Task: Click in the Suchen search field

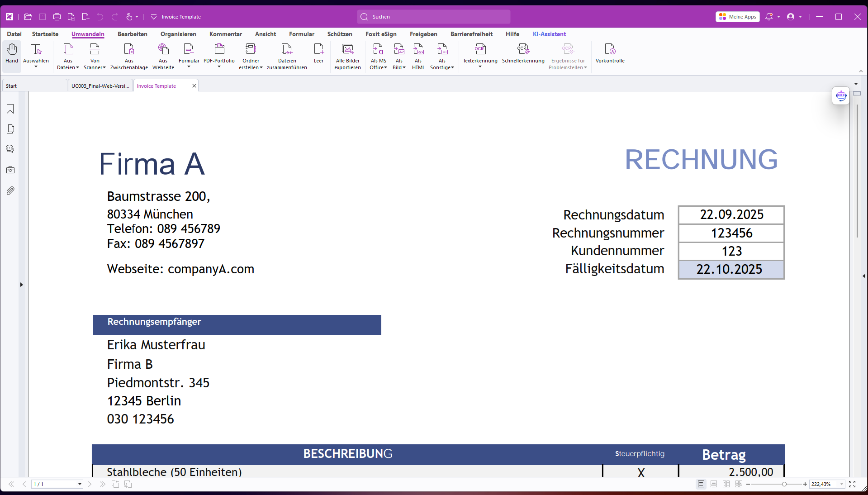Action: point(433,17)
